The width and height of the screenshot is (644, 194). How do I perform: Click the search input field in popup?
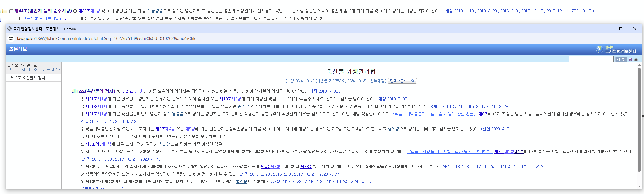pyautogui.click(x=591, y=59)
